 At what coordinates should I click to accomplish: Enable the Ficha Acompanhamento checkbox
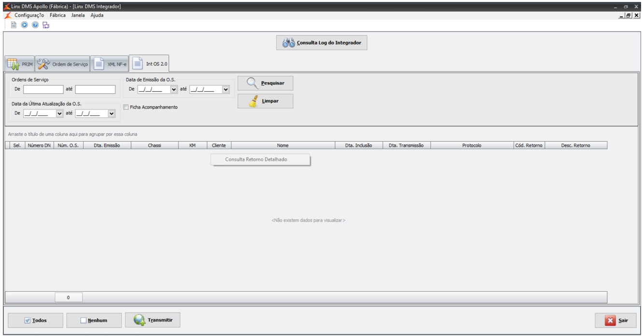coord(126,107)
